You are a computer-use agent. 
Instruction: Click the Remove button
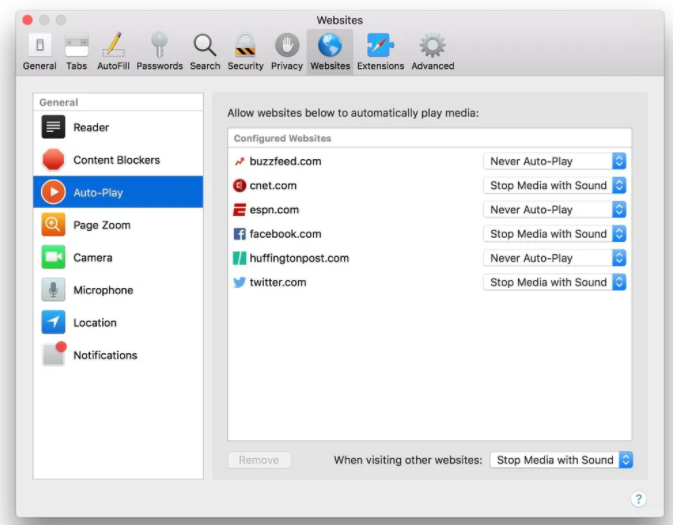coord(259,460)
